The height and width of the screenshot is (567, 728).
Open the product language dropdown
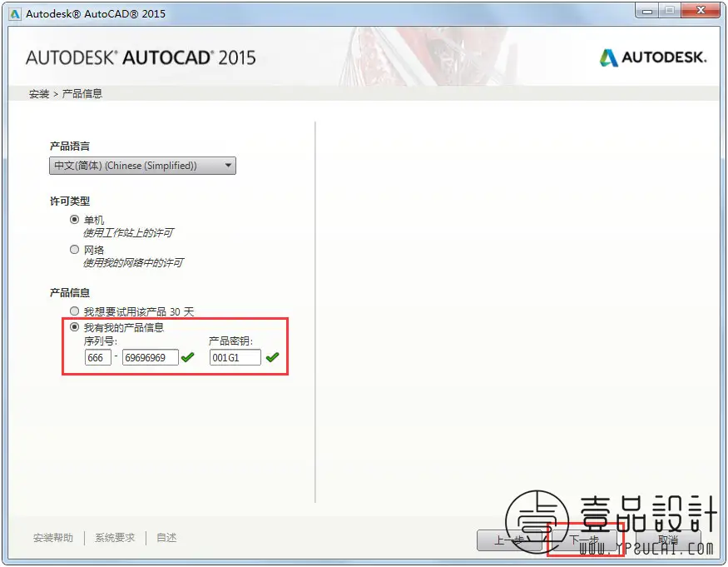click(142, 166)
